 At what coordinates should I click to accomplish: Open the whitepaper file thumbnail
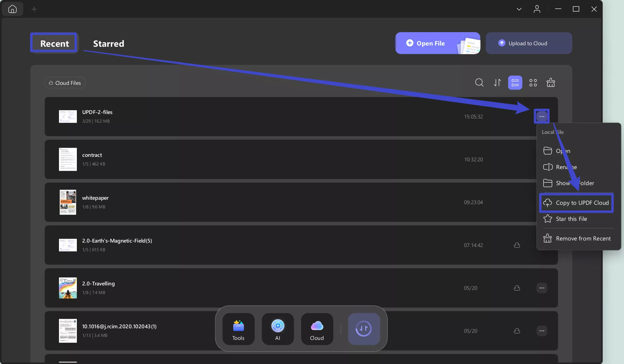(68, 202)
